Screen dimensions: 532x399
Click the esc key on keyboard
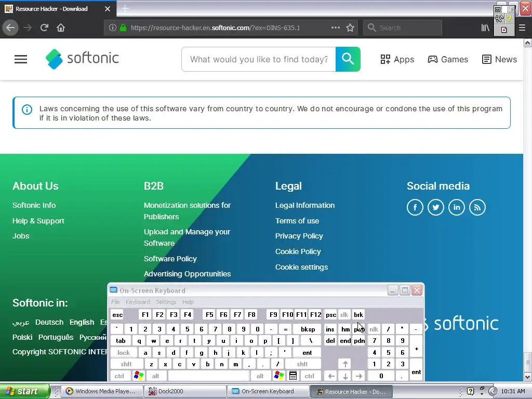[x=117, y=314]
